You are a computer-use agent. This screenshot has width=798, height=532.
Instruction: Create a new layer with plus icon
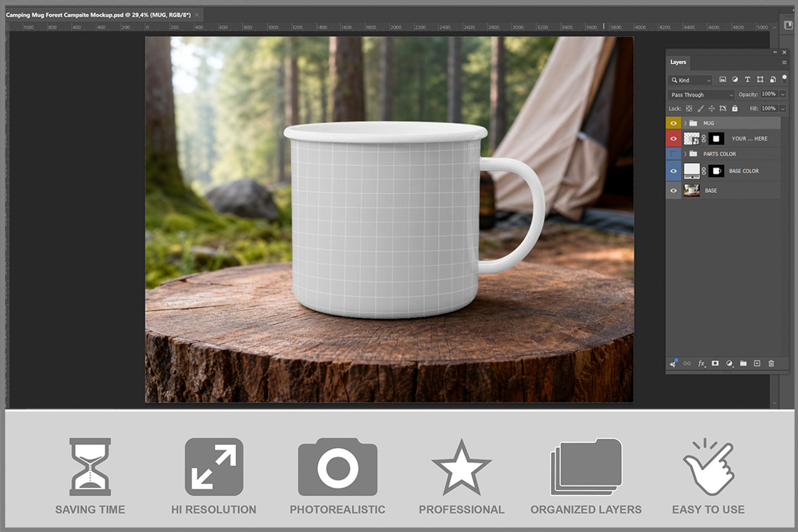[757, 363]
